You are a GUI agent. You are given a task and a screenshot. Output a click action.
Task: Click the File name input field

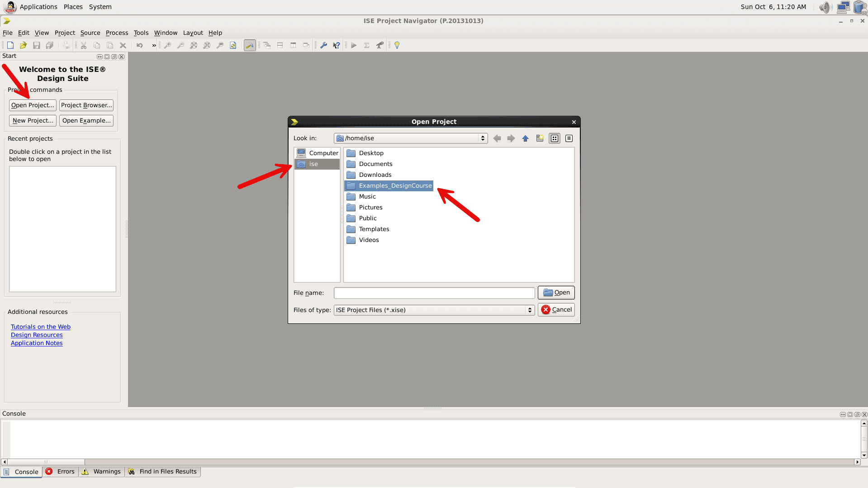[x=434, y=293]
